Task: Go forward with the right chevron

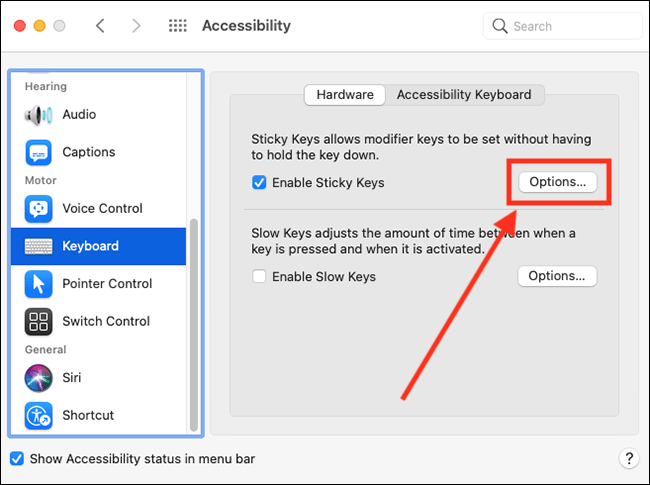Action: point(136,26)
